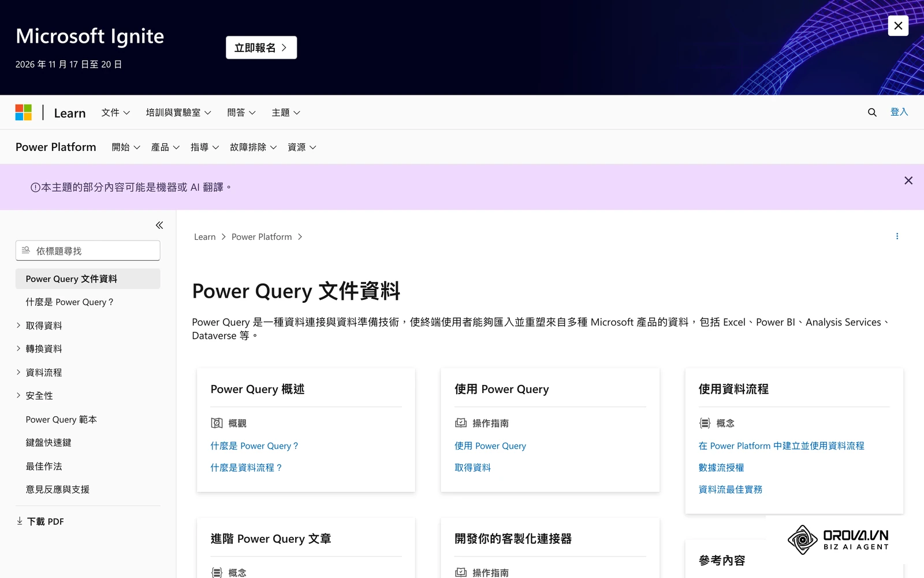Open the 培訓與實驗室 dropdown menu

pos(178,113)
